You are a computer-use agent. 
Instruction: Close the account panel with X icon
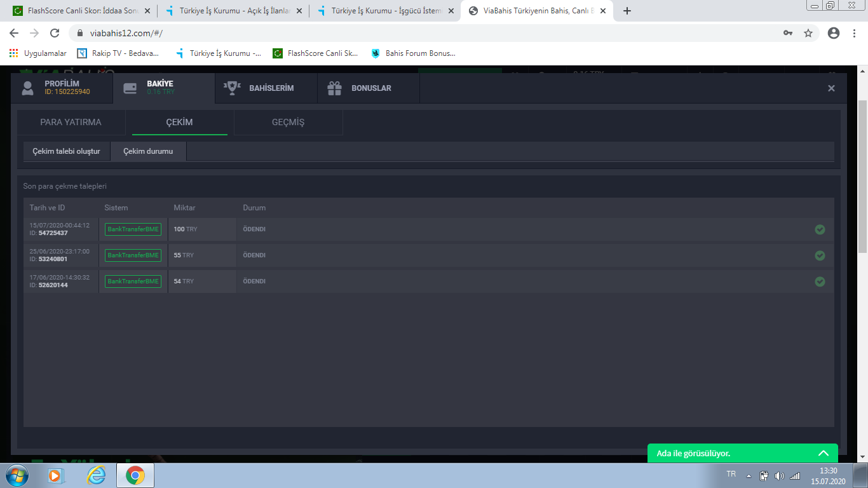831,88
